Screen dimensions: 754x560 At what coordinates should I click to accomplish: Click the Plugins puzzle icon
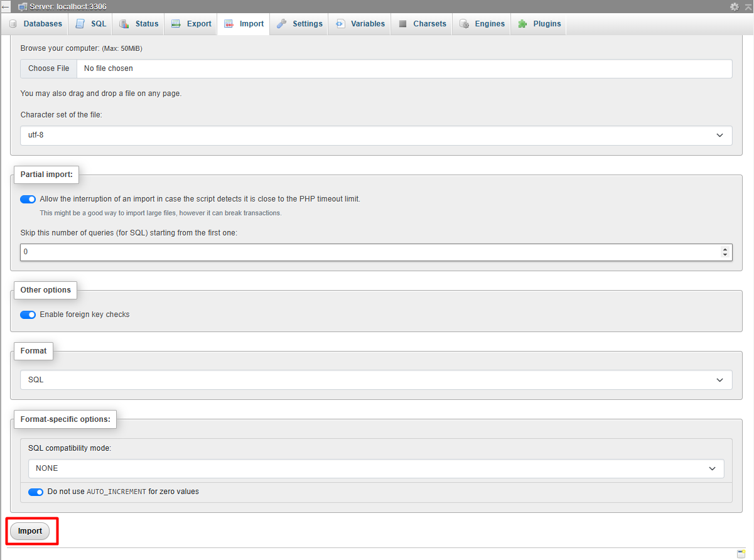pyautogui.click(x=522, y=24)
